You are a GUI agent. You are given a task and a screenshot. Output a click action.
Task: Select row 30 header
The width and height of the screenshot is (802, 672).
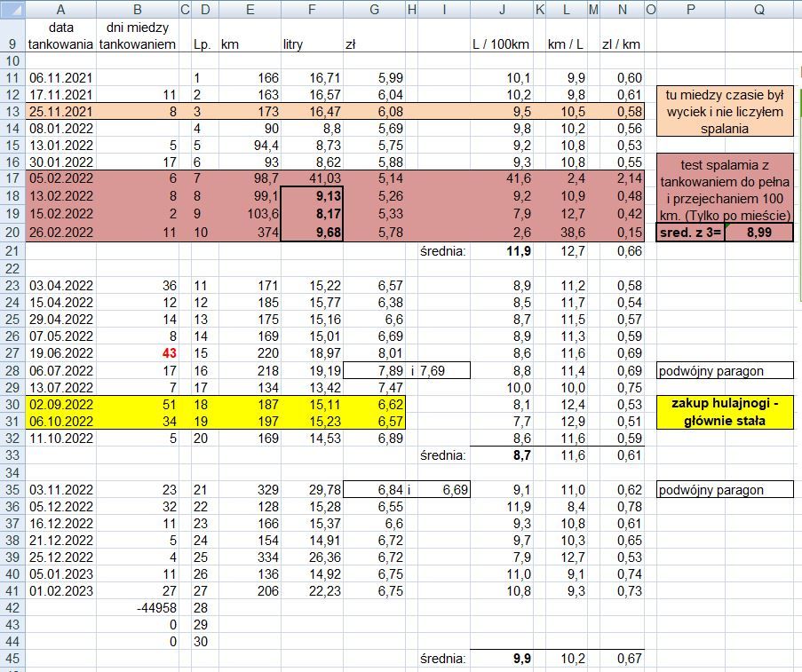click(x=12, y=405)
